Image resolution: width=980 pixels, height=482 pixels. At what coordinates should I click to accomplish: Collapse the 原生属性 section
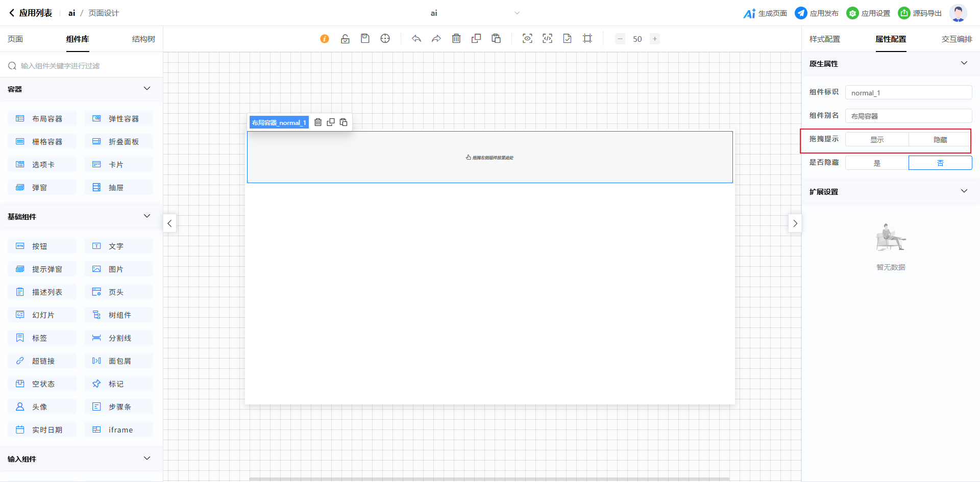point(964,63)
